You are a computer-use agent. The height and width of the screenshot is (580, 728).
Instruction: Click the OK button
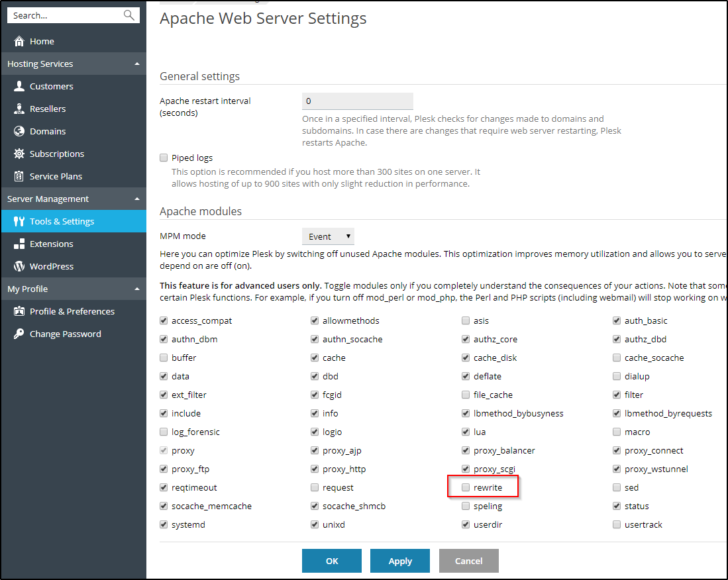pos(332,561)
